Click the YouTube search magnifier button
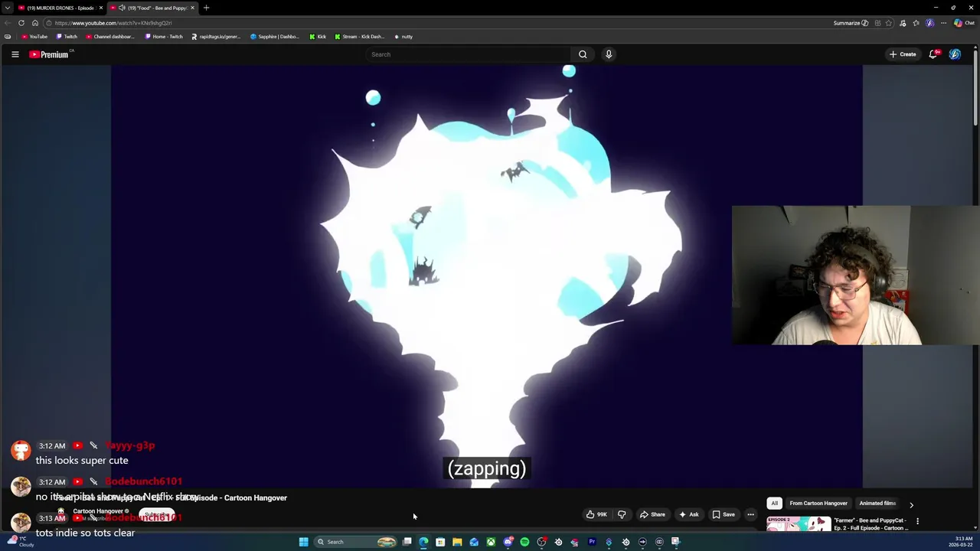 (x=583, y=54)
